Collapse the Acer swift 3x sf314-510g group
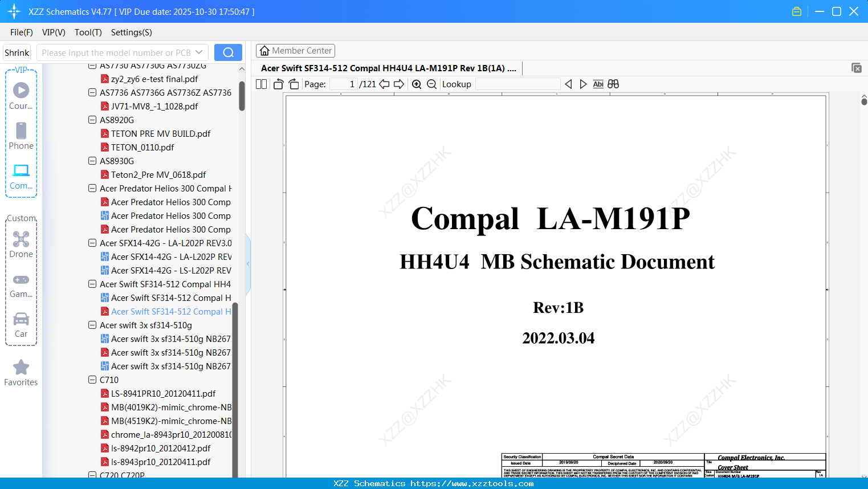 pyautogui.click(x=92, y=325)
